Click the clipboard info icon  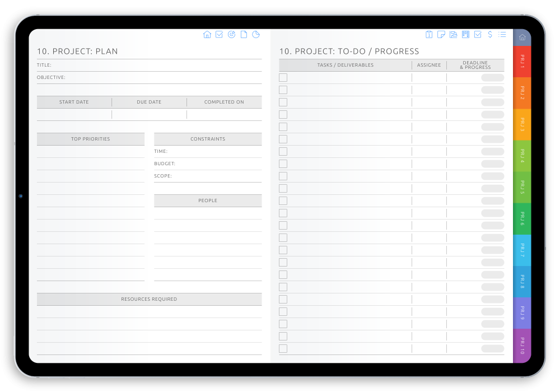point(429,34)
